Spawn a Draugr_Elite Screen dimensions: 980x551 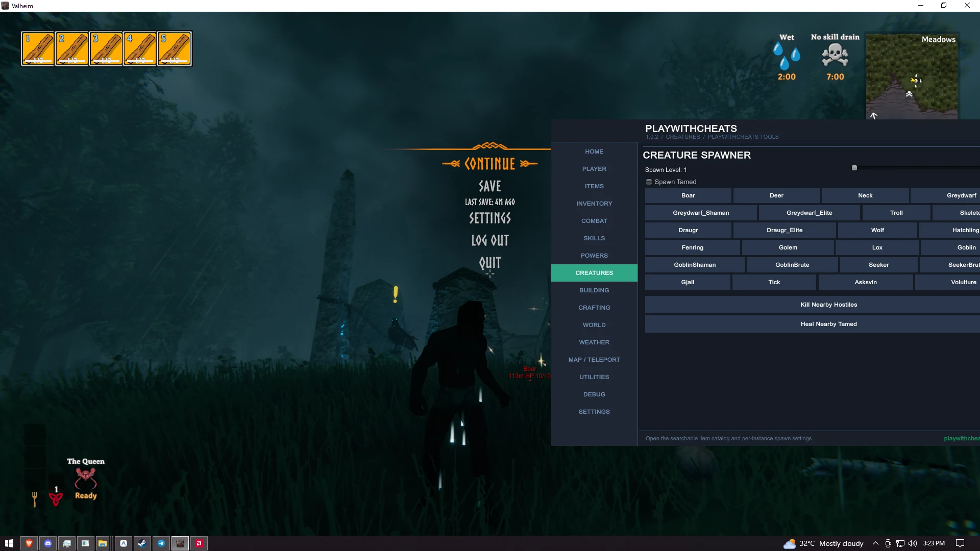(785, 230)
